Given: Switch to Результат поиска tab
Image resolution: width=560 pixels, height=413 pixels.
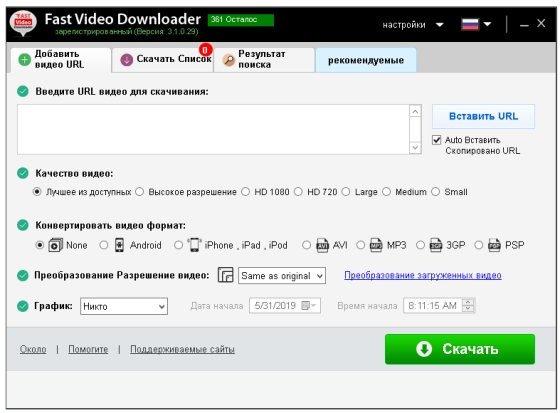Looking at the screenshot, I should pos(264,60).
